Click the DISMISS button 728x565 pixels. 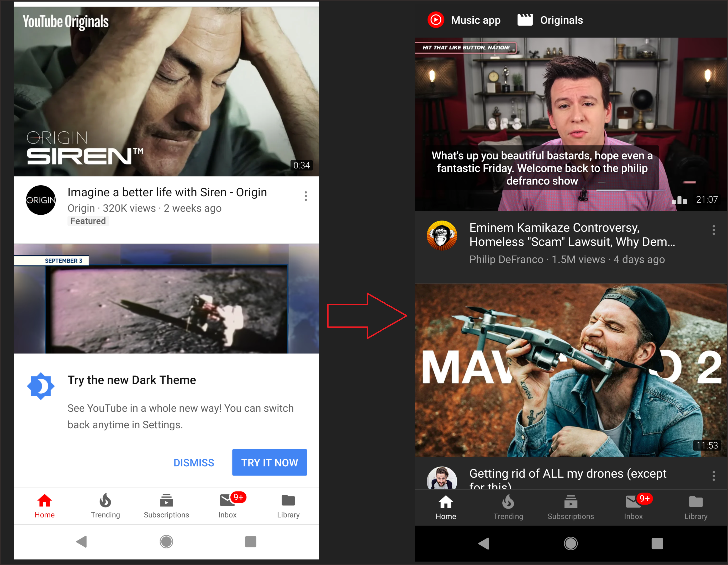click(194, 463)
